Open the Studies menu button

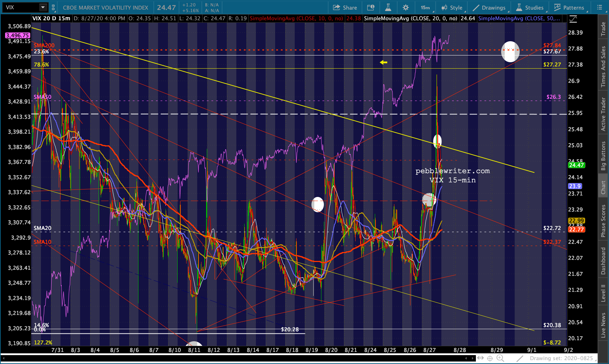pyautogui.click(x=530, y=7)
